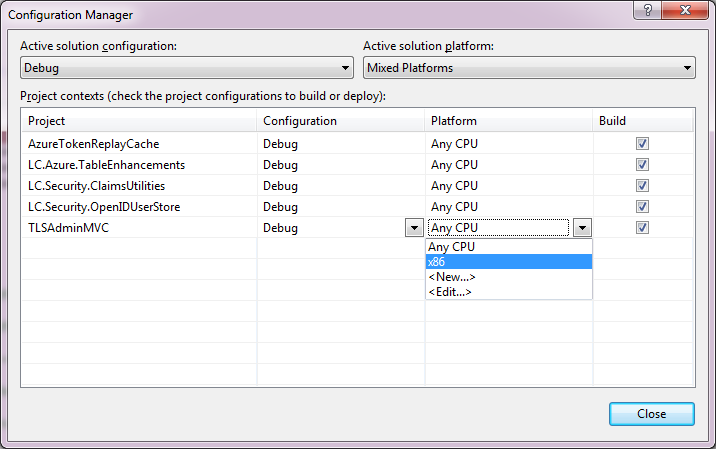This screenshot has width=716, height=449.
Task: Select the AzureTokenReplayCache project row
Action: click(139, 143)
